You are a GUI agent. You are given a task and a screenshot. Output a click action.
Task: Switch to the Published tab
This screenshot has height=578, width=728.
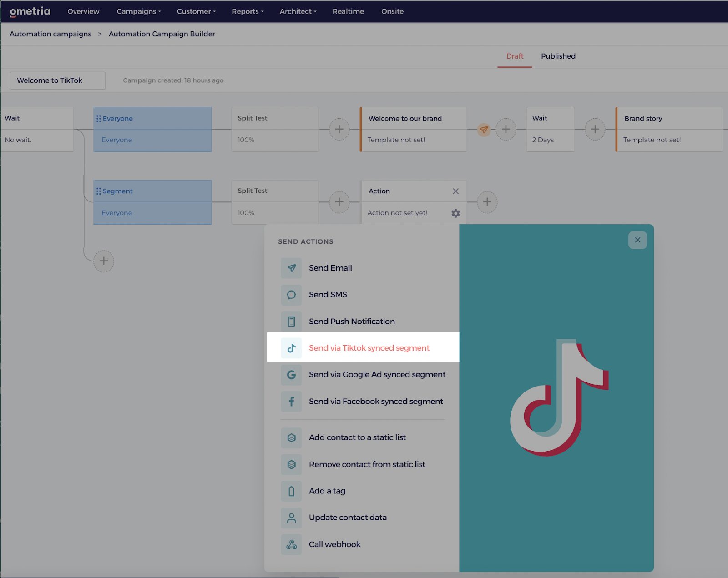click(558, 56)
